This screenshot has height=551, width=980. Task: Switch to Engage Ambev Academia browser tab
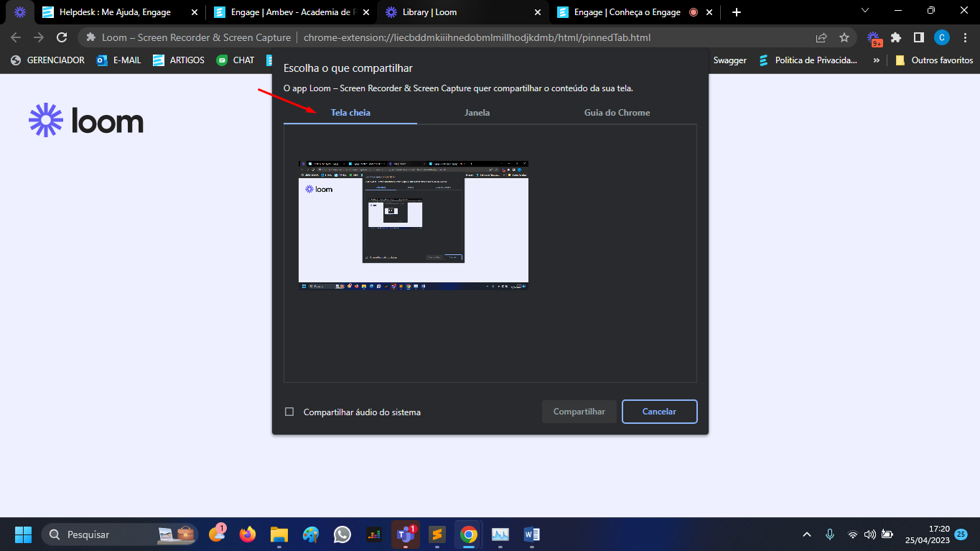[291, 12]
